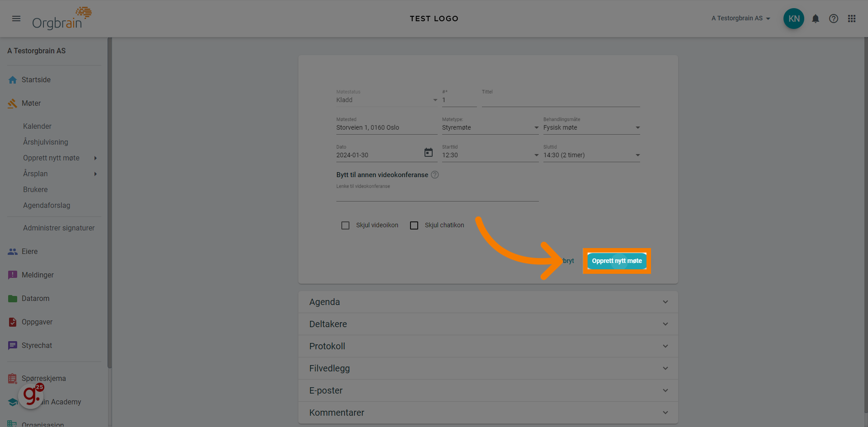868x427 pixels.
Task: Expand the Opprett nytt møte submenu arrow
Action: point(95,158)
